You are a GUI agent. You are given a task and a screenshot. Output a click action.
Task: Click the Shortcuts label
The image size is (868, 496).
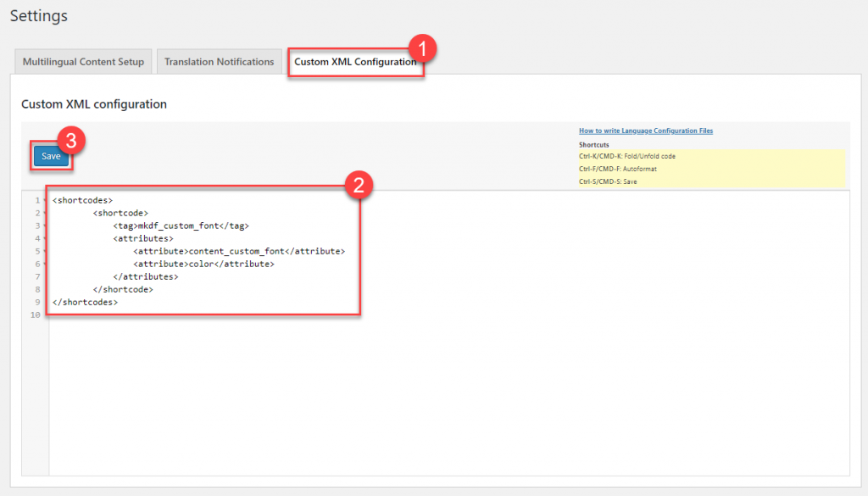(x=594, y=144)
